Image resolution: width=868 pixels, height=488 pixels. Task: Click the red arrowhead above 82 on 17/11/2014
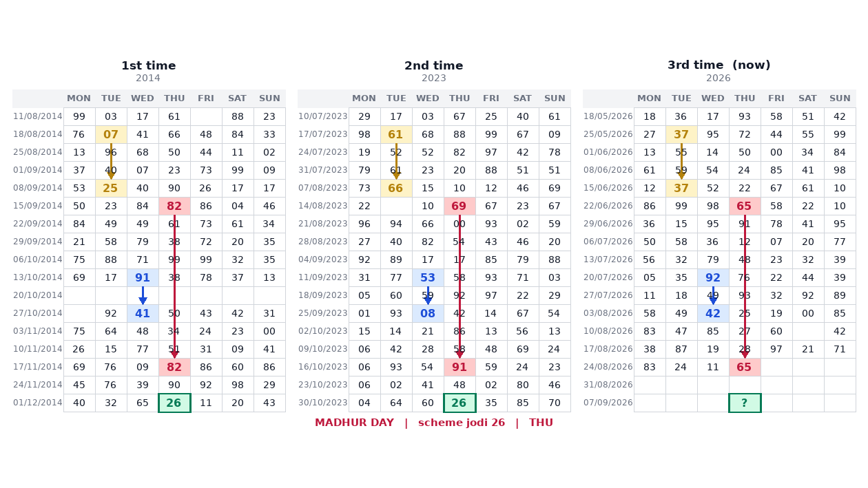click(x=174, y=354)
